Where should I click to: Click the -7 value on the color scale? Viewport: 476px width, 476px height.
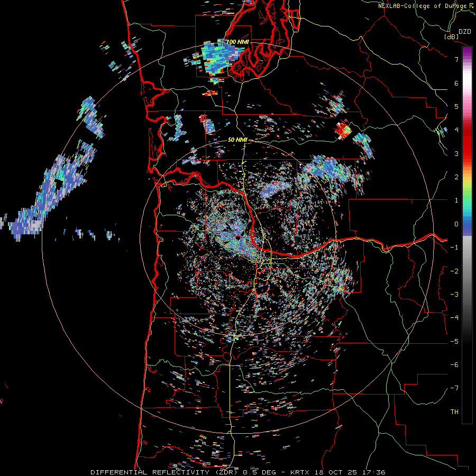pyautogui.click(x=454, y=388)
